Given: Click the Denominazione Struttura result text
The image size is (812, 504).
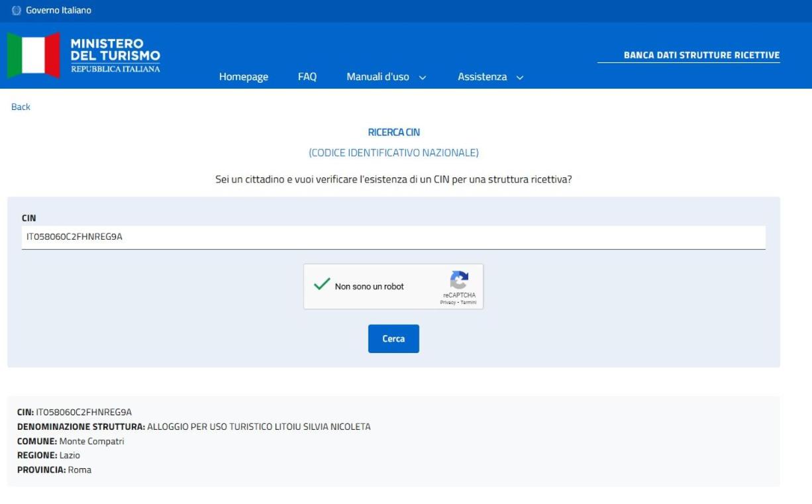Looking at the screenshot, I should click(193, 427).
